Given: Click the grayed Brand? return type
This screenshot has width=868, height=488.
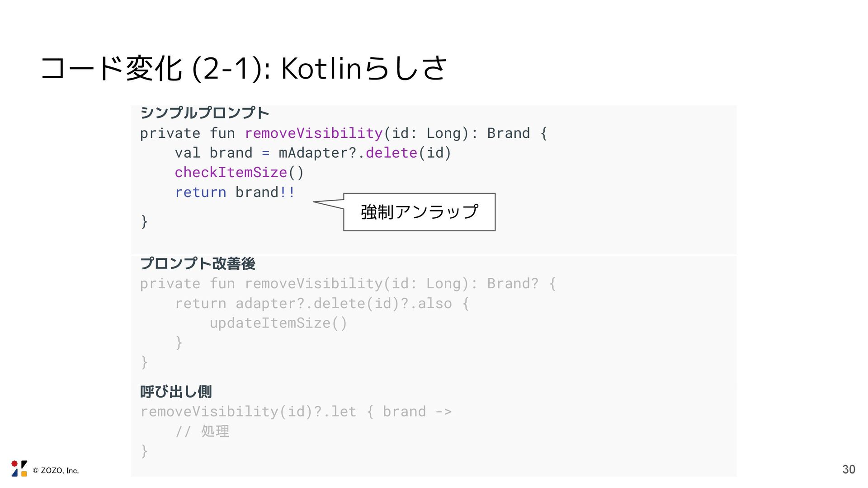Looking at the screenshot, I should (512, 284).
